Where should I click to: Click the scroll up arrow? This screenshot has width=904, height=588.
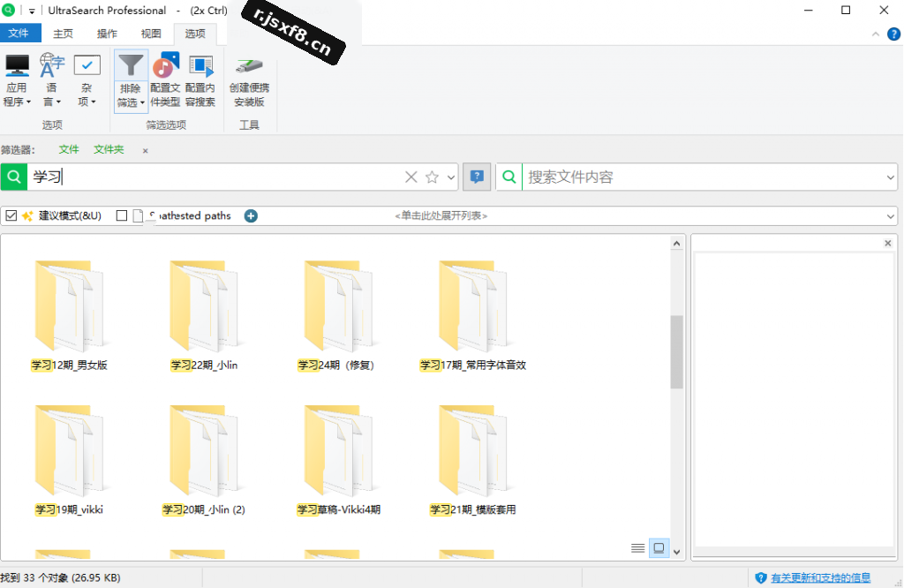pyautogui.click(x=677, y=244)
